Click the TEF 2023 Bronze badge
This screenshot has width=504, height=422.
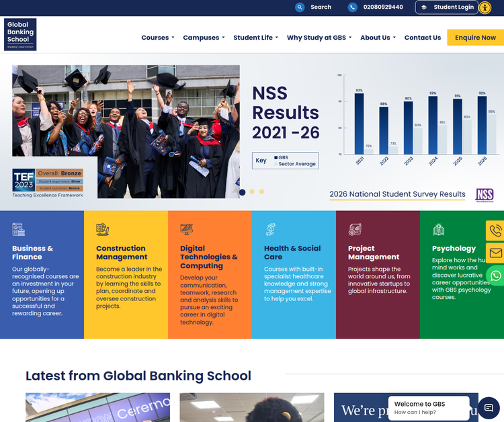[x=48, y=180]
